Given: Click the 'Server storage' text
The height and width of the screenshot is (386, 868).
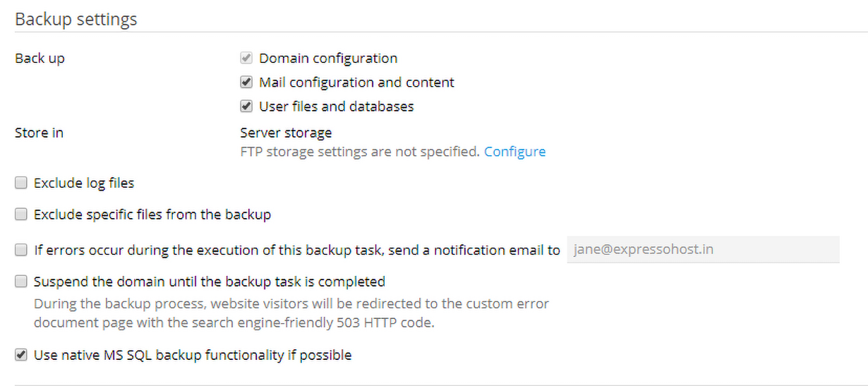Looking at the screenshot, I should pos(286,133).
